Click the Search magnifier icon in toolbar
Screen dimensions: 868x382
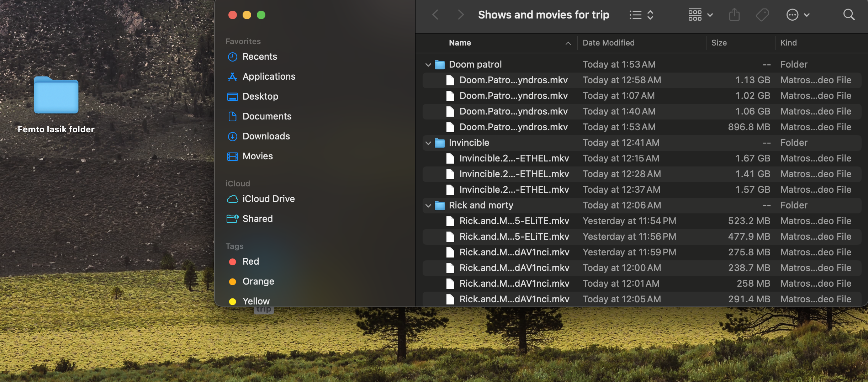click(848, 15)
